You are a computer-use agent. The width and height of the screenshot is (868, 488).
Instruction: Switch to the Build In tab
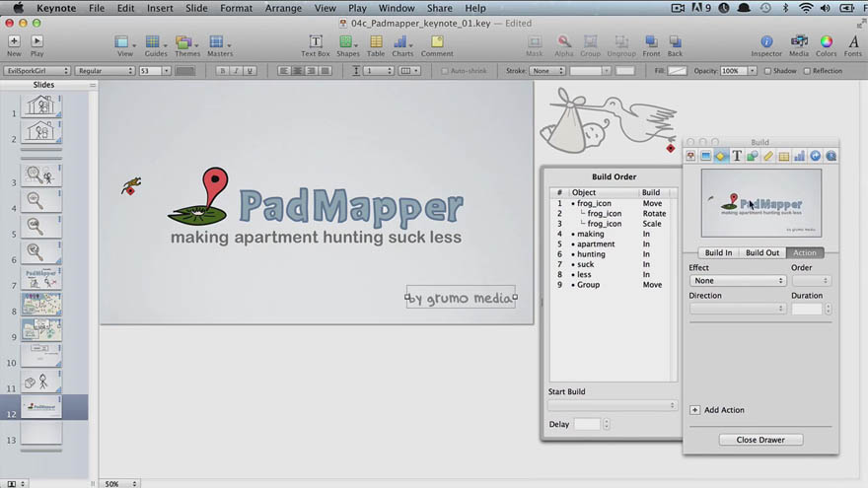718,252
